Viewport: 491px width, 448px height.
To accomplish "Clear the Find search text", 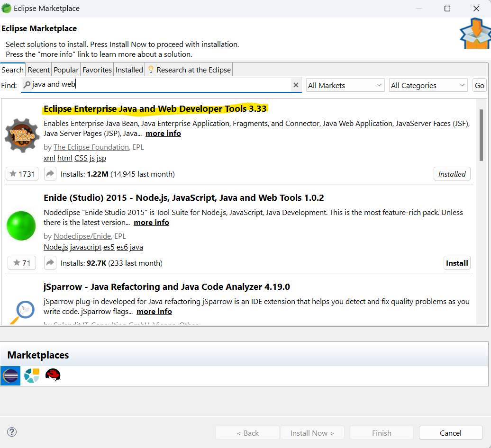I will (296, 85).
